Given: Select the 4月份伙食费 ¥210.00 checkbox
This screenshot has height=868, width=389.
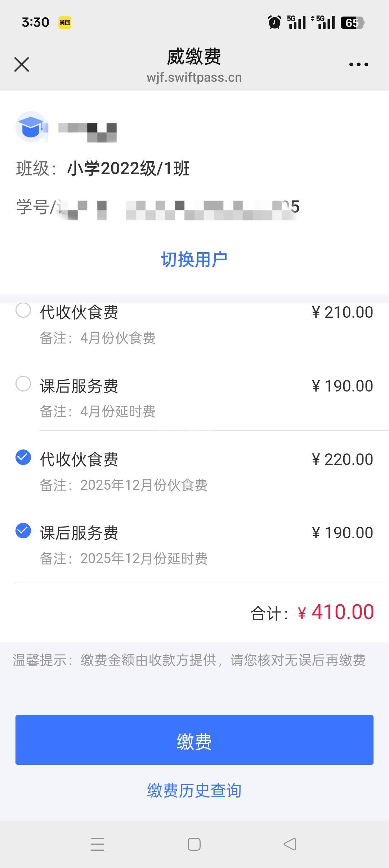Looking at the screenshot, I should (x=23, y=310).
